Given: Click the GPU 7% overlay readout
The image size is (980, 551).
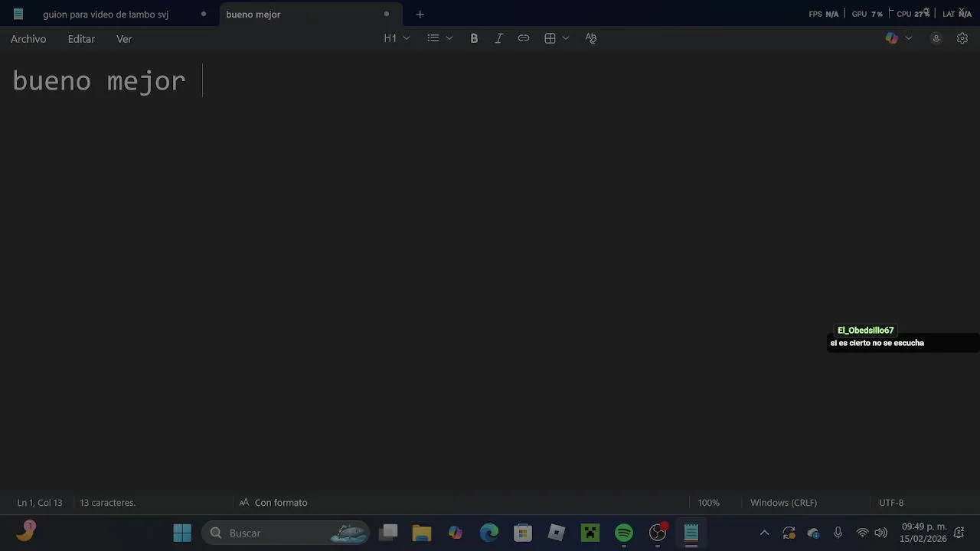Looking at the screenshot, I should pyautogui.click(x=867, y=14).
